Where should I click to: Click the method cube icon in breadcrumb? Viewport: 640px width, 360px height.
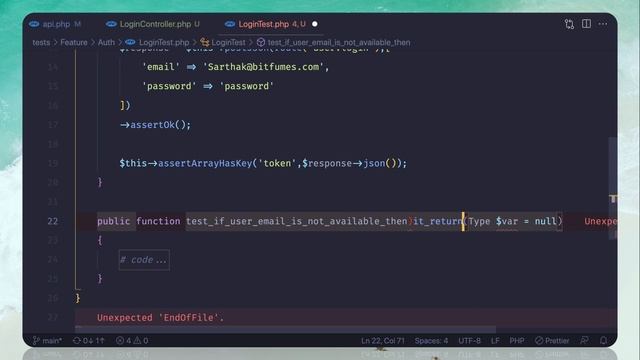point(261,42)
